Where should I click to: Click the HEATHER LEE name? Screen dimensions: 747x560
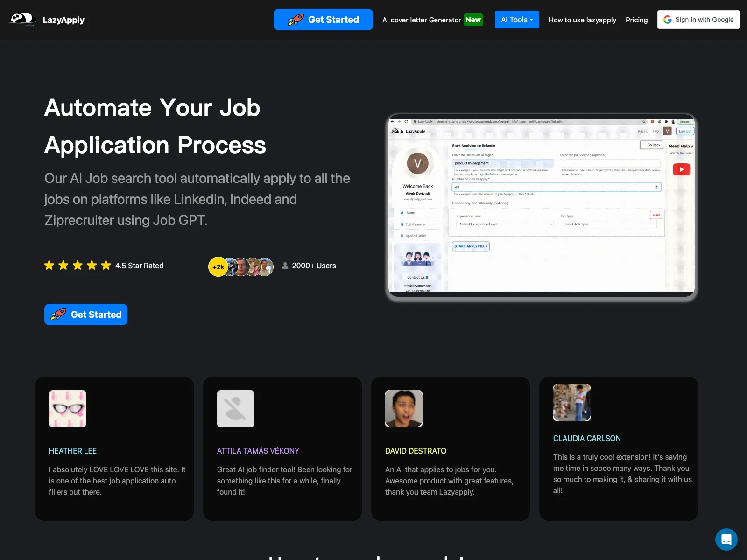(73, 451)
